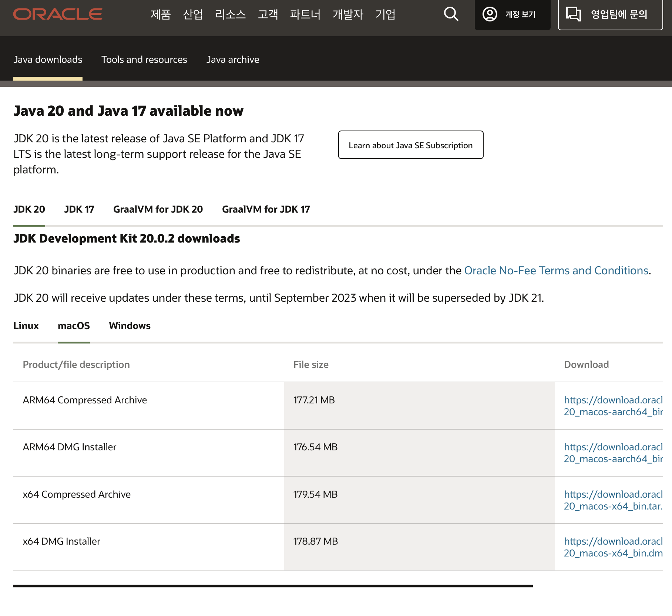Open the 고객 menu
Screen dimensions: 672x616
pyautogui.click(x=268, y=14)
